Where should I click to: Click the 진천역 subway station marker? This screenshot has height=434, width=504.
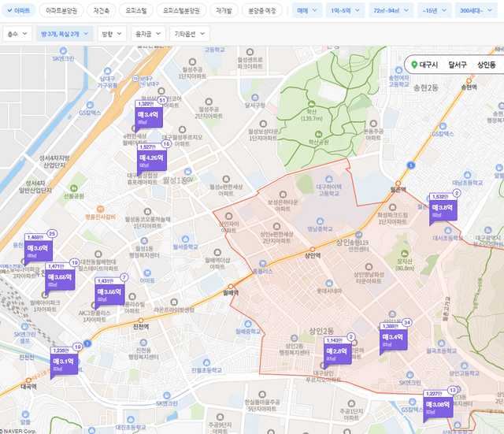click(x=141, y=321)
